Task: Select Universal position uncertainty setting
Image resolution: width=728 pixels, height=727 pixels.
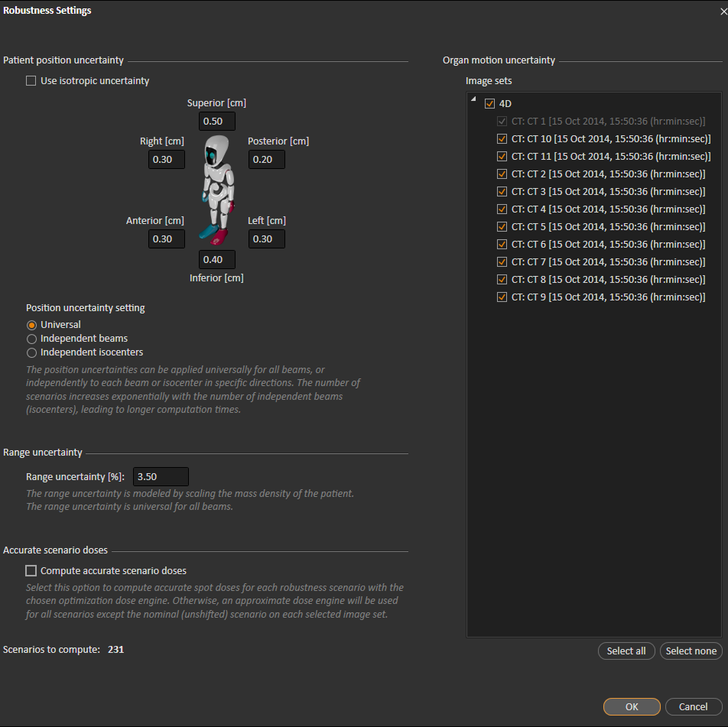Action: pyautogui.click(x=32, y=325)
